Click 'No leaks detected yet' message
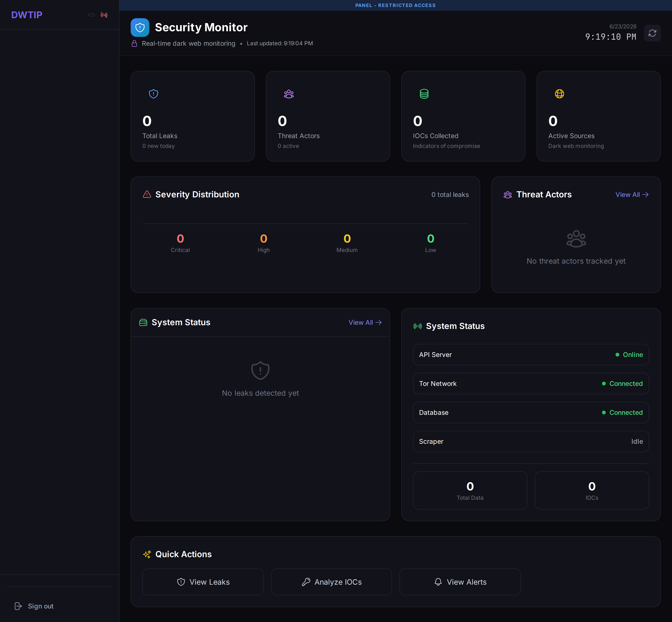The height and width of the screenshot is (622, 672). tap(260, 393)
